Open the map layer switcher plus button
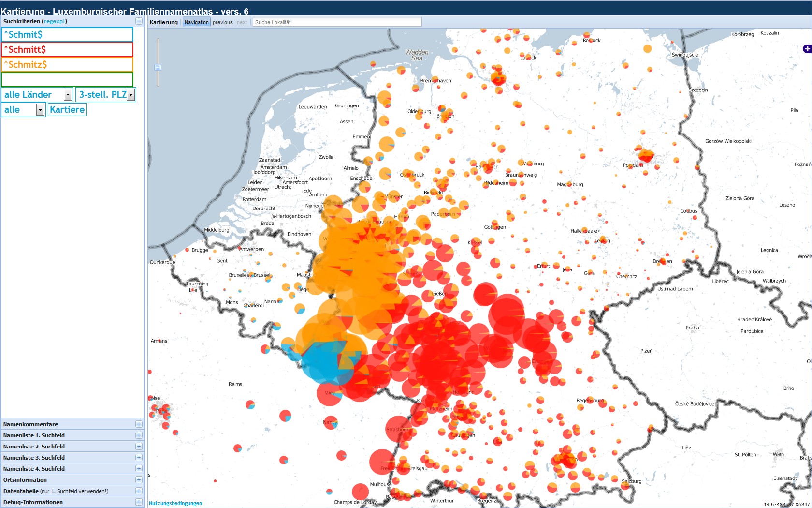This screenshot has width=812, height=508. [x=807, y=49]
